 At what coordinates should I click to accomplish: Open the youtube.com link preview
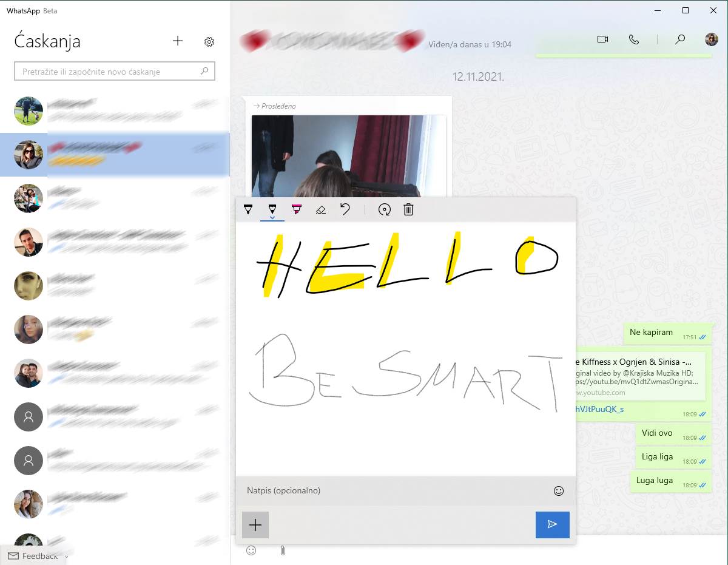(x=640, y=376)
